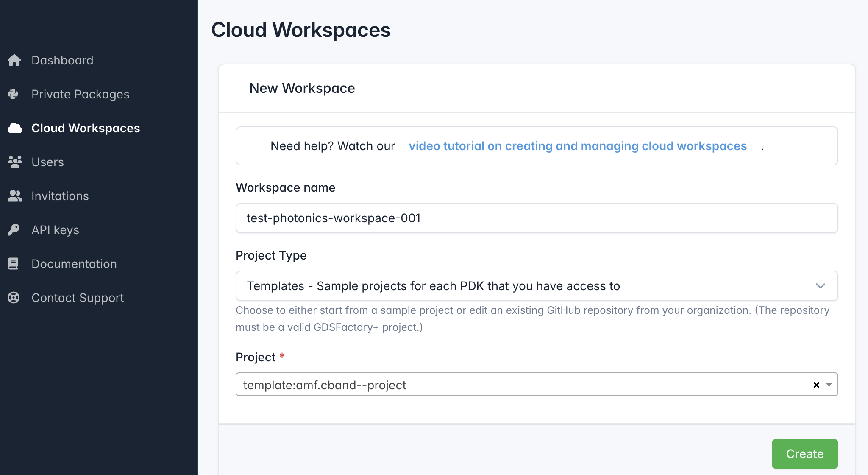Go to Private Packages section
This screenshot has width=868, height=475.
click(x=81, y=94)
